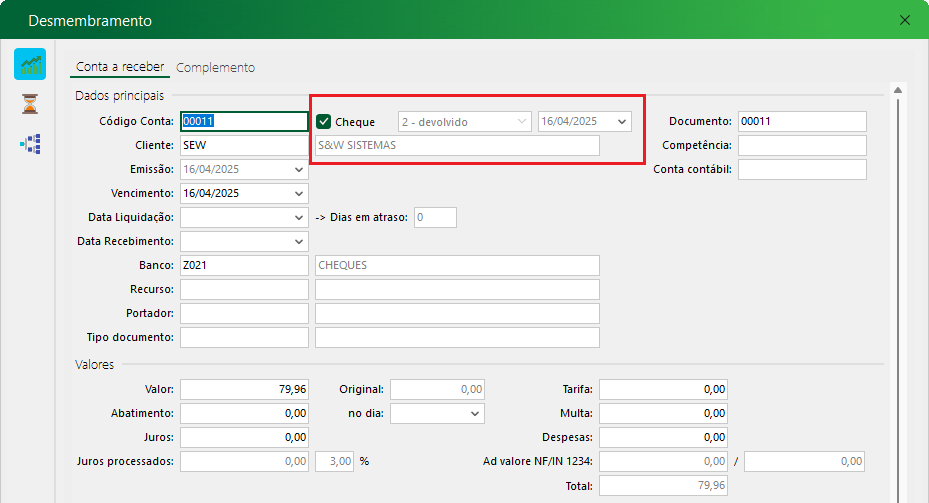Click the Total field 79,96
This screenshot has width=929, height=503.
tap(664, 486)
